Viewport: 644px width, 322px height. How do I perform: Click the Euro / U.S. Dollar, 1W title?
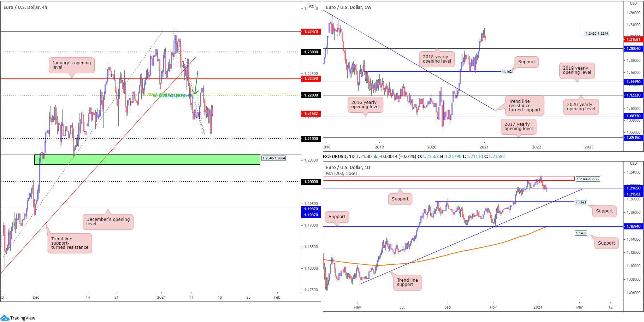pos(349,7)
